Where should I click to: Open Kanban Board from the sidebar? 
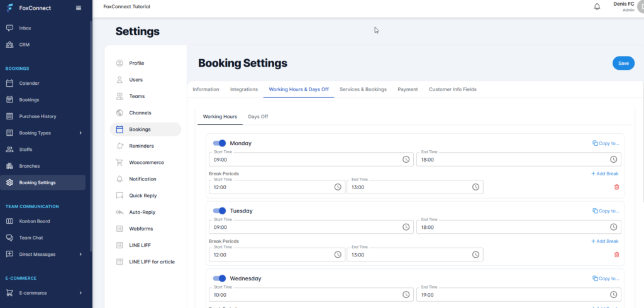point(35,221)
